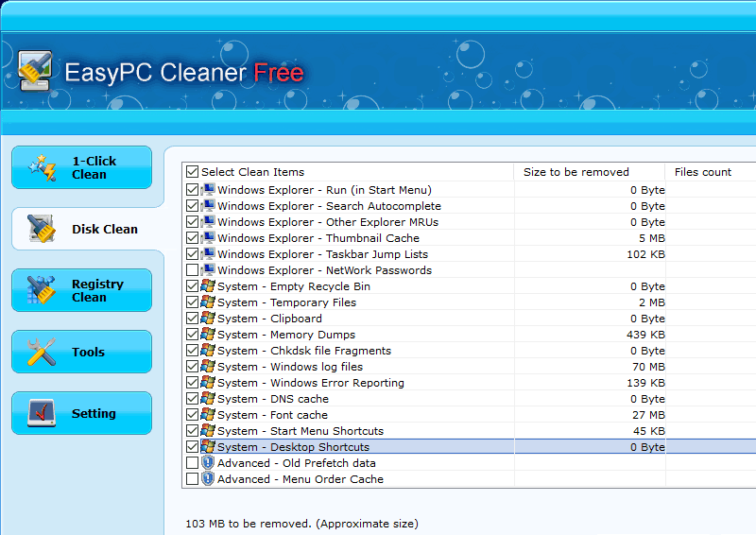Uncheck System - Clipboard checkbox
This screenshot has width=756, height=535.
193,319
